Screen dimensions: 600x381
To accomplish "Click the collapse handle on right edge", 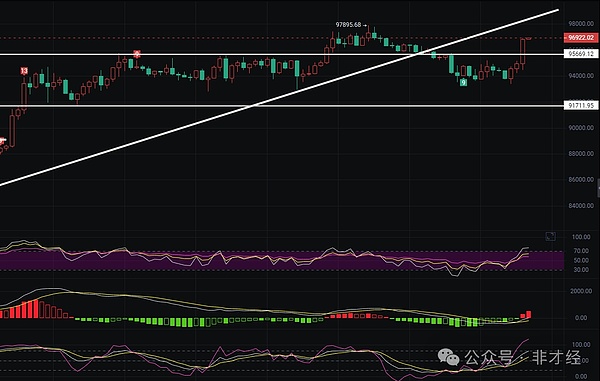I will tap(598, 188).
